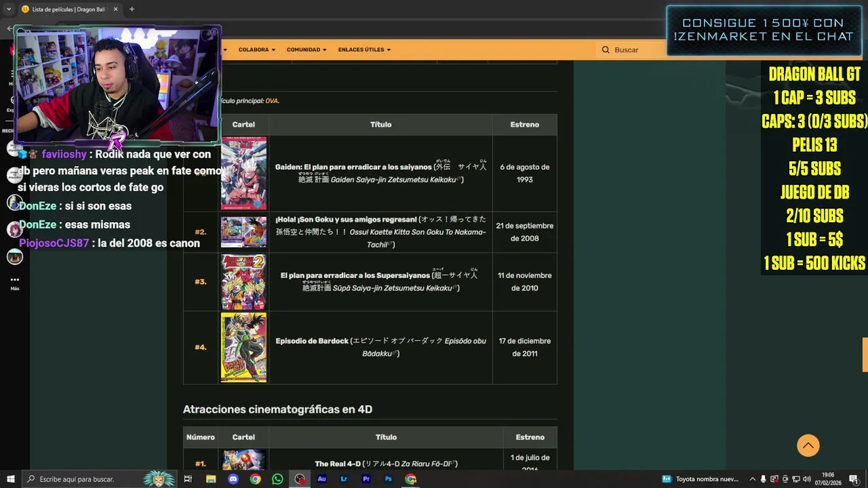868x488 pixels.
Task: Open OBS Studio from the taskbar
Action: [300, 479]
